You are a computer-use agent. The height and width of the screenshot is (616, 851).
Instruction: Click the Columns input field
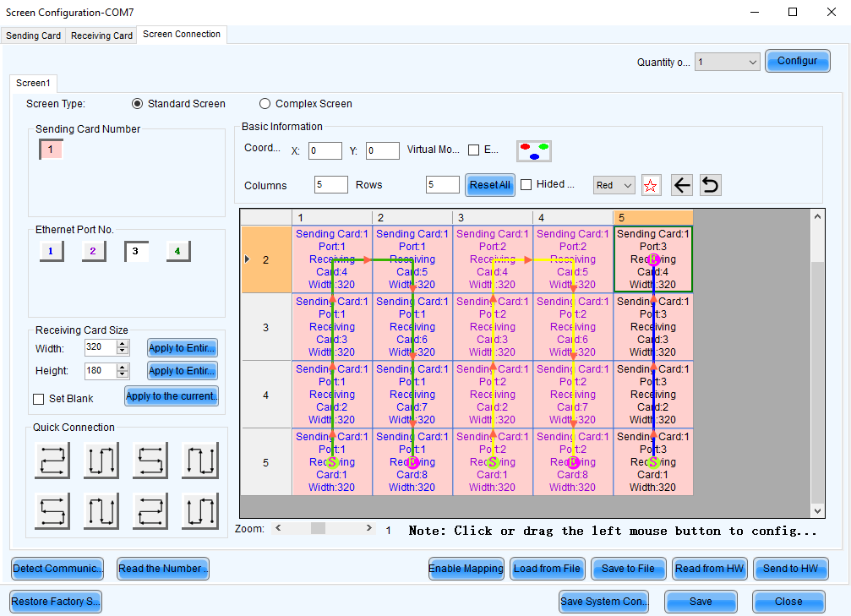[x=330, y=185]
